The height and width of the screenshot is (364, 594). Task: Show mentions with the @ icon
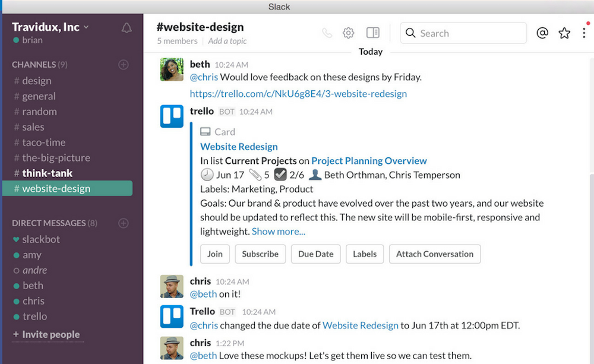[542, 33]
